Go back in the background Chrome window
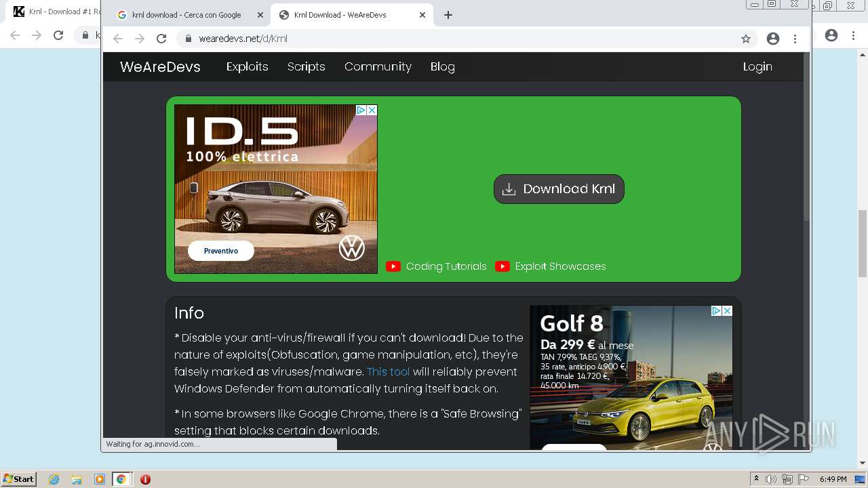 (15, 35)
